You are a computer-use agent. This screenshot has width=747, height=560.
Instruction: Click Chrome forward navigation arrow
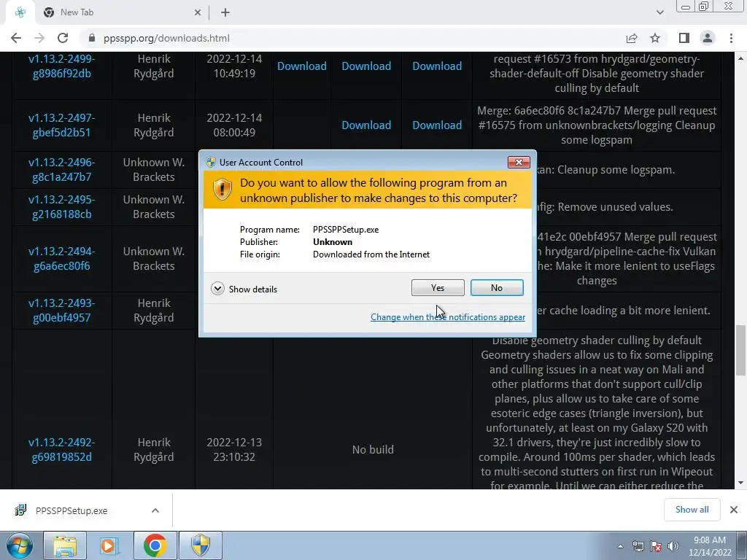tap(39, 38)
